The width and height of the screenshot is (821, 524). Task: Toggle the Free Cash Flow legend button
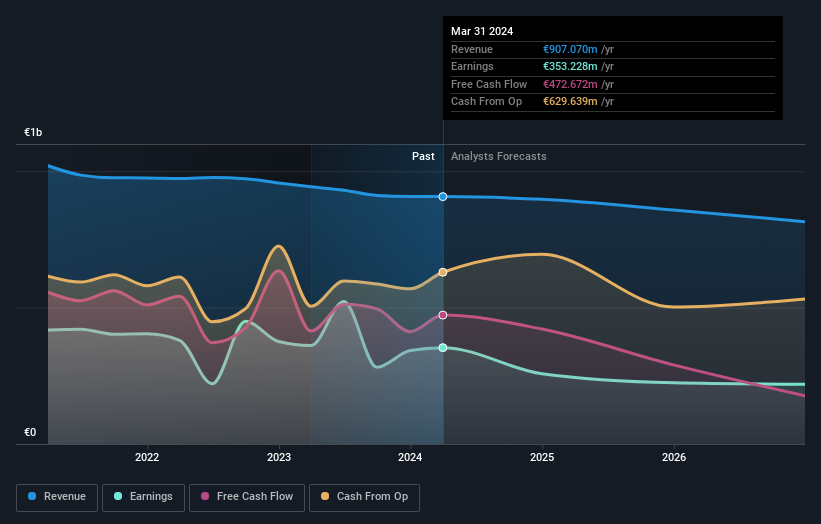pyautogui.click(x=247, y=497)
